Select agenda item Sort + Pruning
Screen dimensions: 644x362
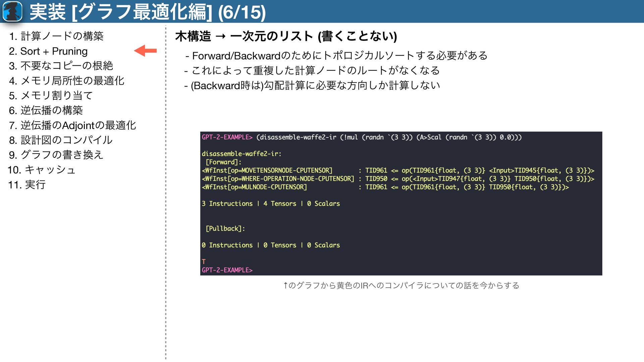point(48,51)
